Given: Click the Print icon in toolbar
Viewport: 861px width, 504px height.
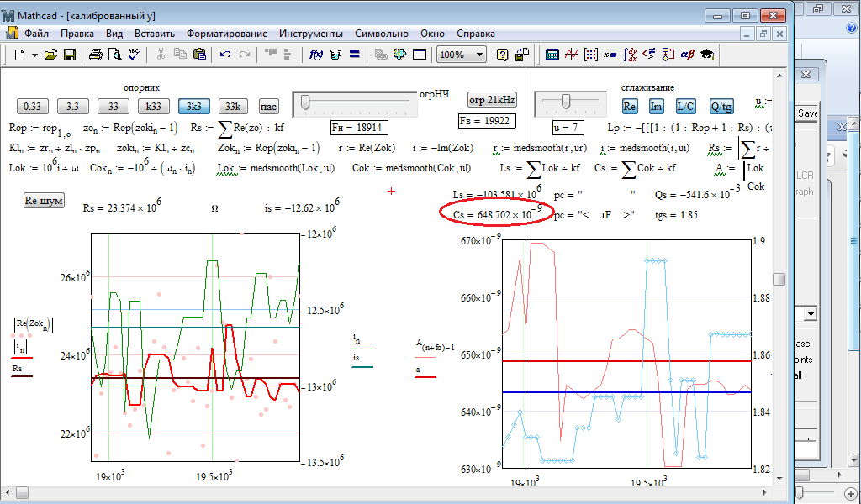Looking at the screenshot, I should pyautogui.click(x=96, y=55).
